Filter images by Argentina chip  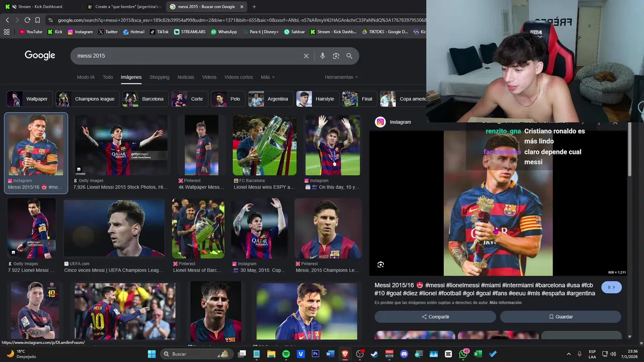pos(270,99)
